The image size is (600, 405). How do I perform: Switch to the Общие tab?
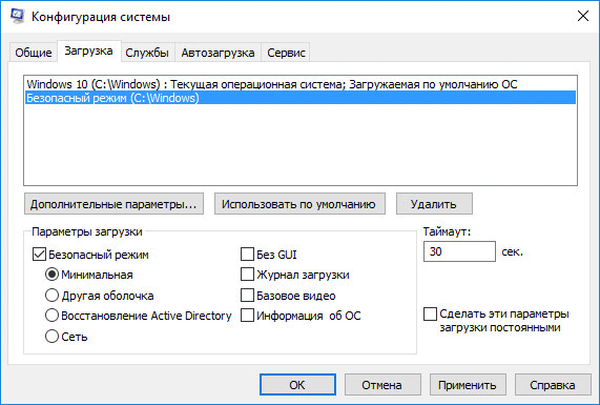(31, 52)
